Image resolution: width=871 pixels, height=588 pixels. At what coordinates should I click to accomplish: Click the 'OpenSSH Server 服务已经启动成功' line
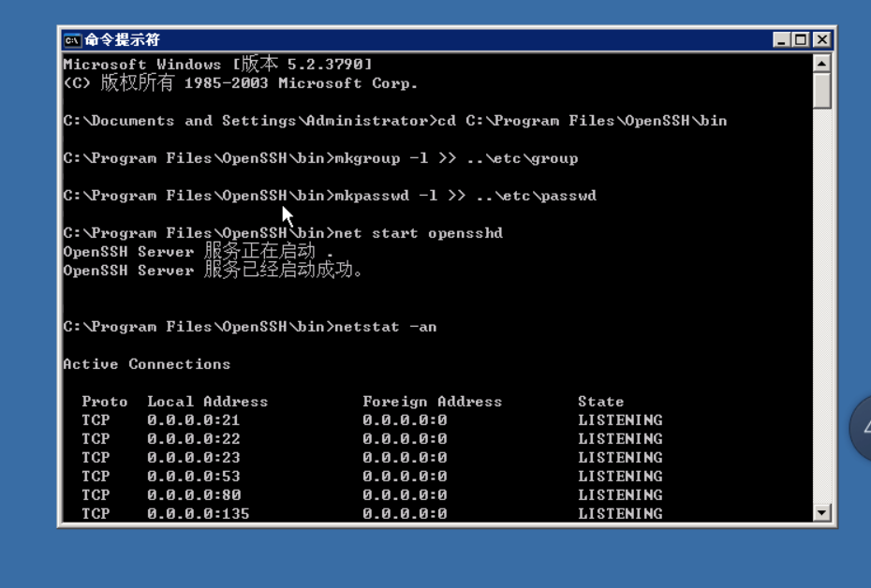pos(213,271)
